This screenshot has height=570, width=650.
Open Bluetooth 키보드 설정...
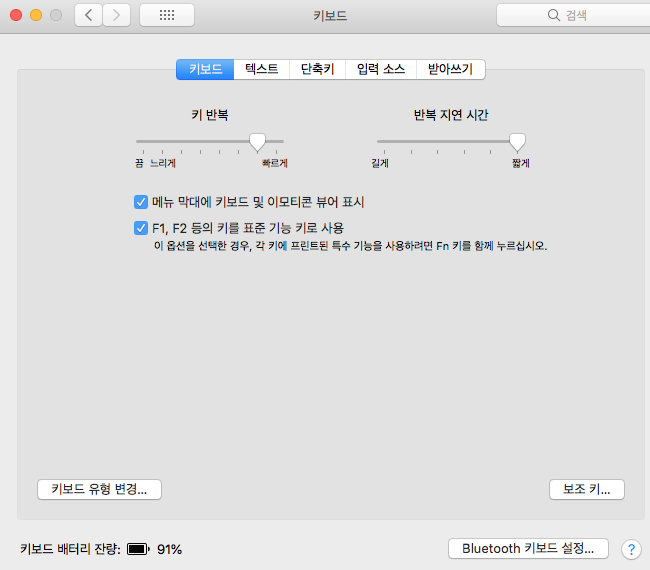click(x=528, y=549)
